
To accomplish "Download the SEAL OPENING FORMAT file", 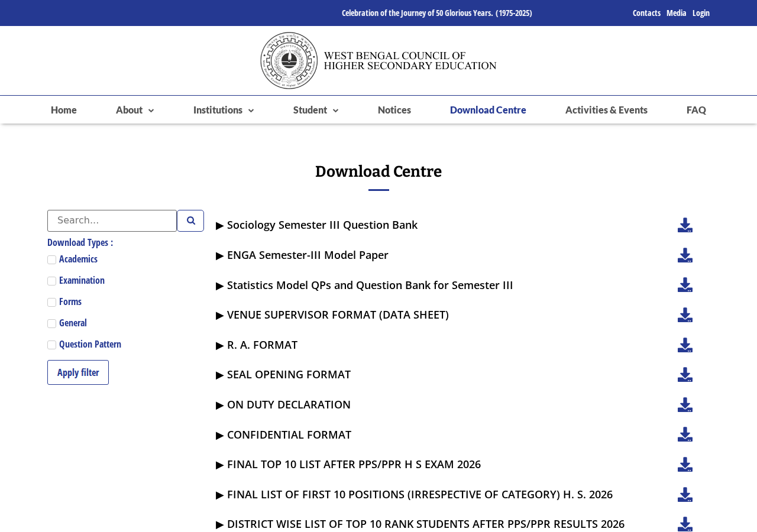I will click(685, 375).
